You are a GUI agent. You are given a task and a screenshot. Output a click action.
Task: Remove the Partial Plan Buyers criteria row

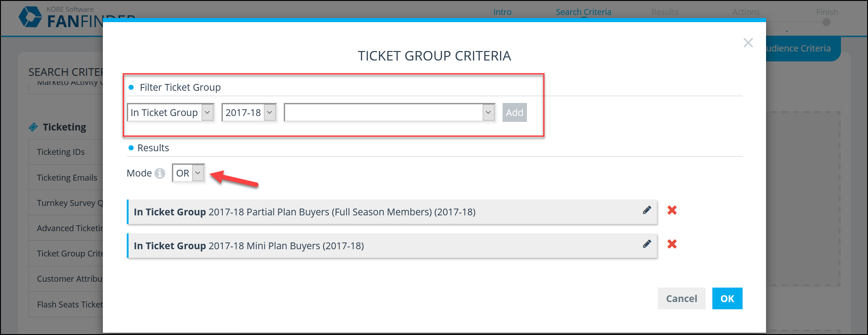coord(672,210)
